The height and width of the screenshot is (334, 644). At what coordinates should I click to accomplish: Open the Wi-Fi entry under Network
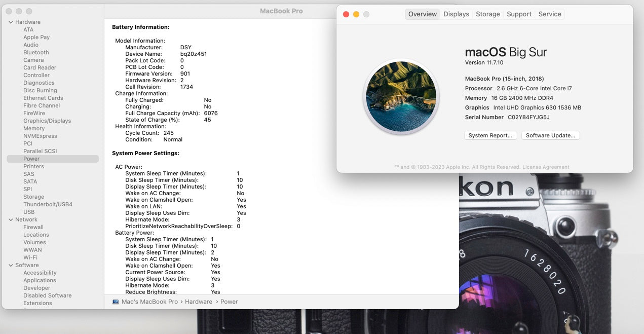coord(30,258)
